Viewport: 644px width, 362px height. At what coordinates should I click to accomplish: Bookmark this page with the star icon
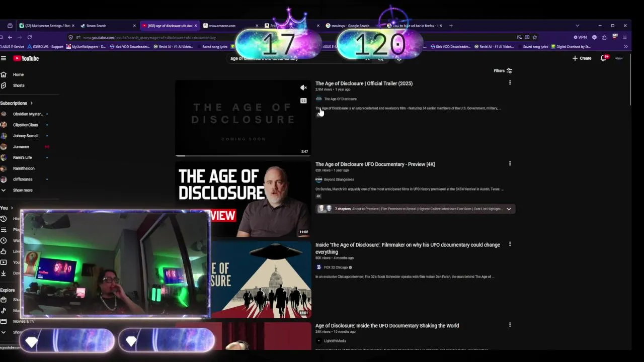534,37
